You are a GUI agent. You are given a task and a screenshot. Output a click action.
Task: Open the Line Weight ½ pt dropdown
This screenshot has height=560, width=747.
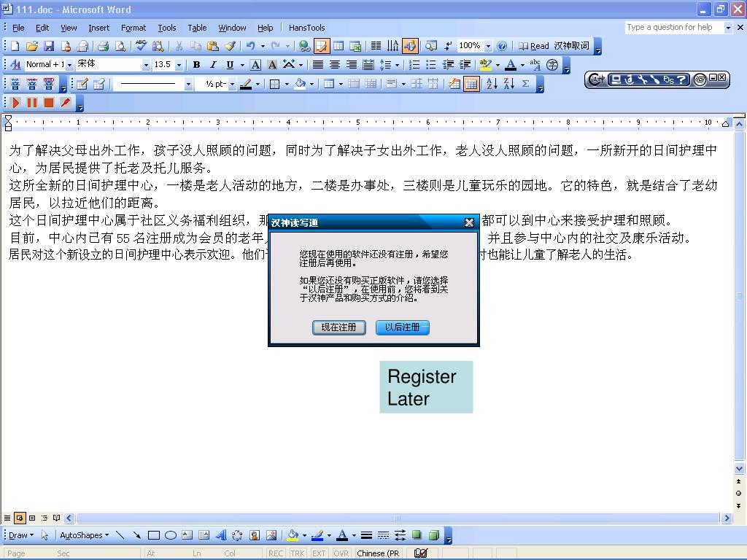pyautogui.click(x=232, y=85)
